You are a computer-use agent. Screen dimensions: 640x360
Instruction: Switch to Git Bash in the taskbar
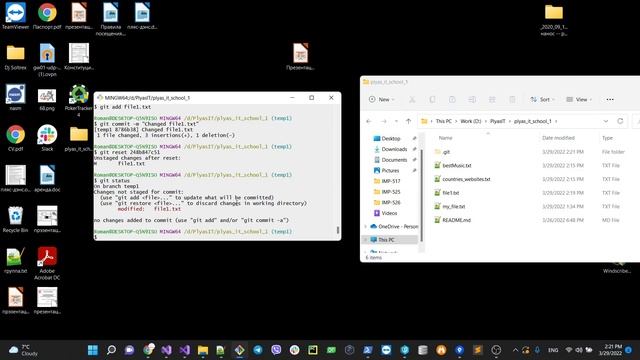tap(240, 350)
